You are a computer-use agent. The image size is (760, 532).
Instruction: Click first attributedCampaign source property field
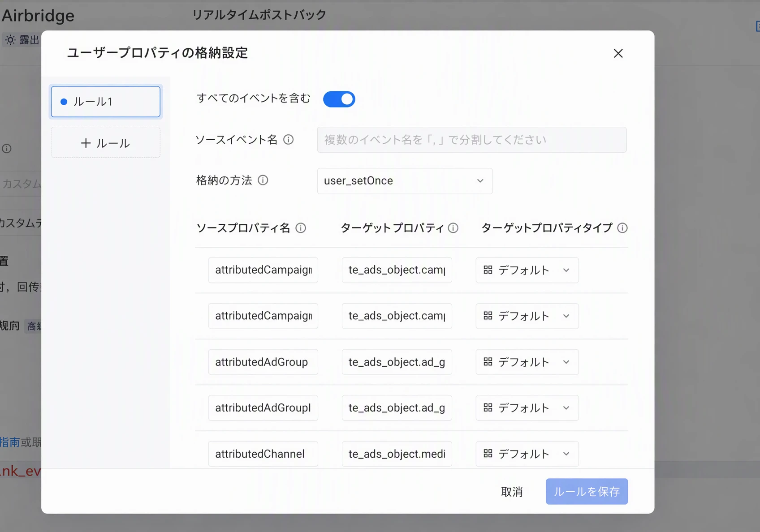[263, 270]
